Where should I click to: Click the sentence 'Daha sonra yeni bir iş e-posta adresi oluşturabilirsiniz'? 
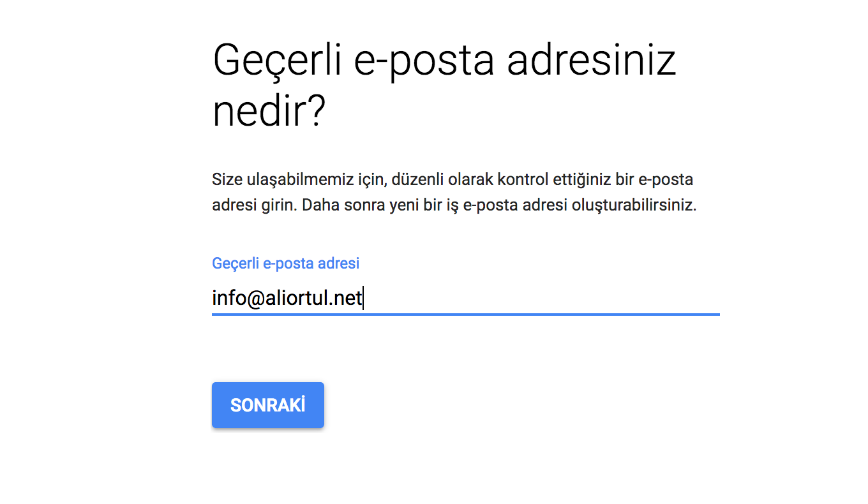click(498, 207)
